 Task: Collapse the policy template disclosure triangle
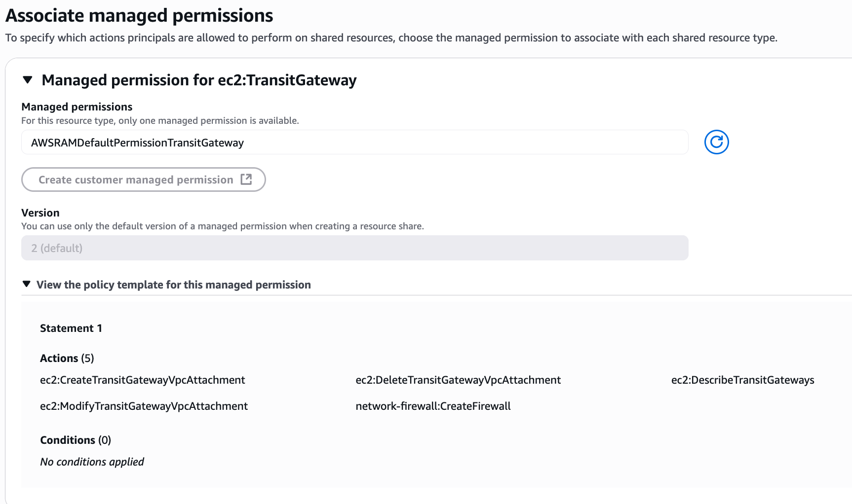point(27,284)
